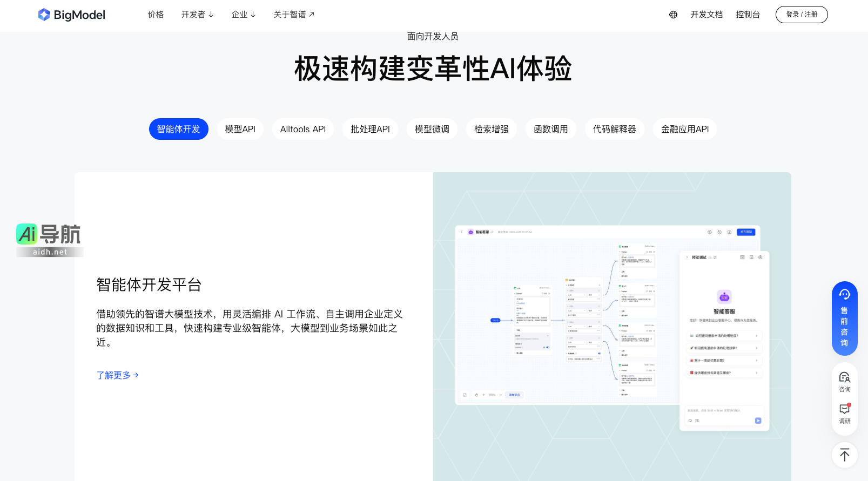868x481 pixels.
Task: Switch to the 代码解释器 tab
Action: pyautogui.click(x=614, y=129)
